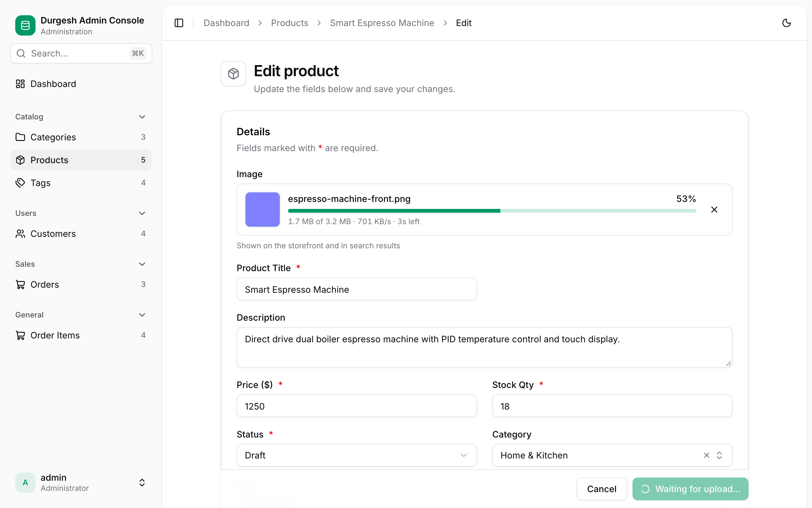The height and width of the screenshot is (508, 812).
Task: Open the Status dropdown showing Draft
Action: [x=357, y=455]
